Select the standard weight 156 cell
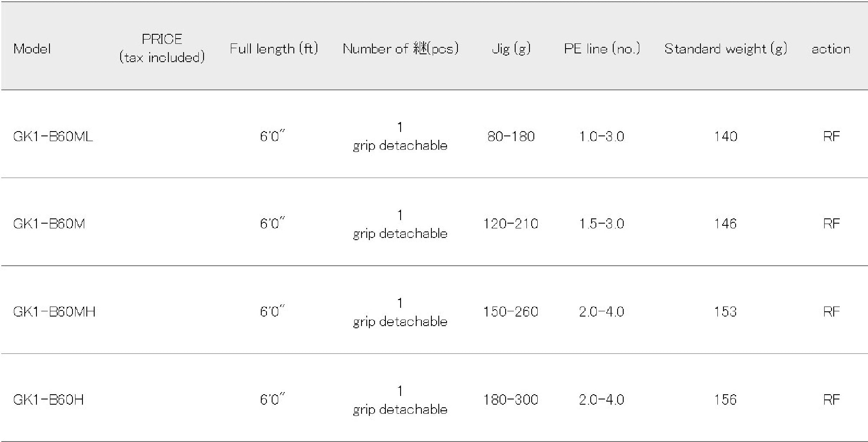The image size is (868, 442). point(725,399)
